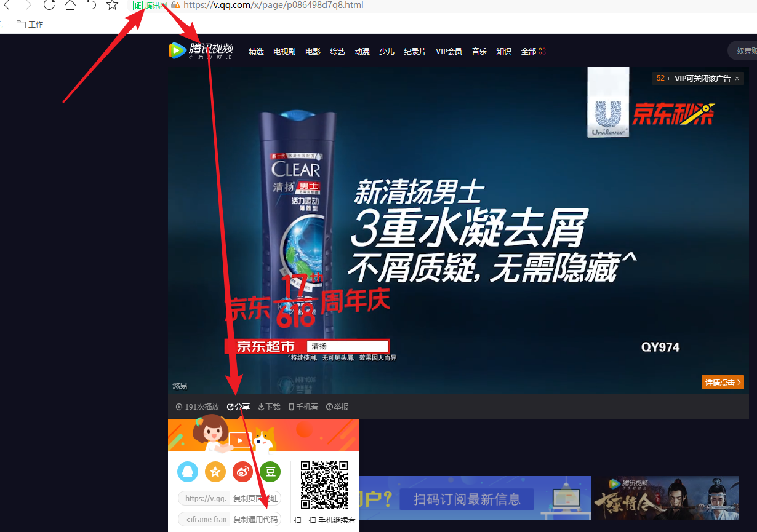Click the 下载 download button

pos(269,407)
